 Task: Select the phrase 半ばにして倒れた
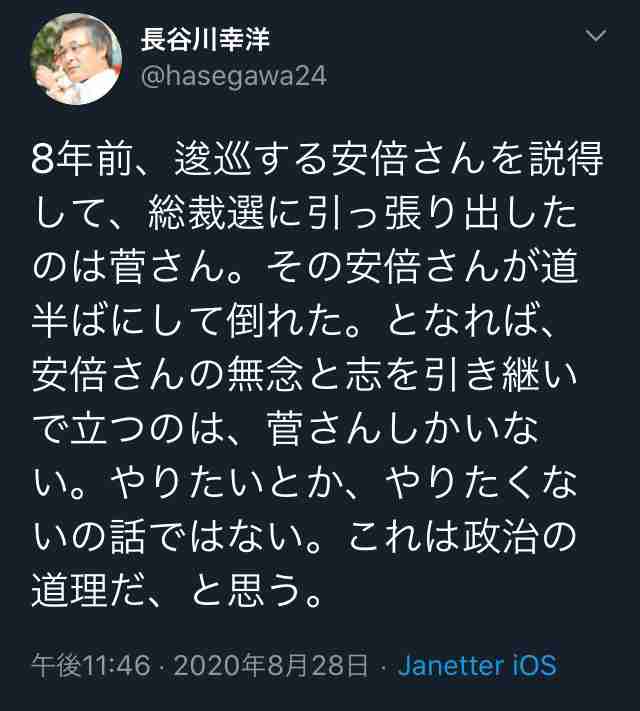[186, 321]
